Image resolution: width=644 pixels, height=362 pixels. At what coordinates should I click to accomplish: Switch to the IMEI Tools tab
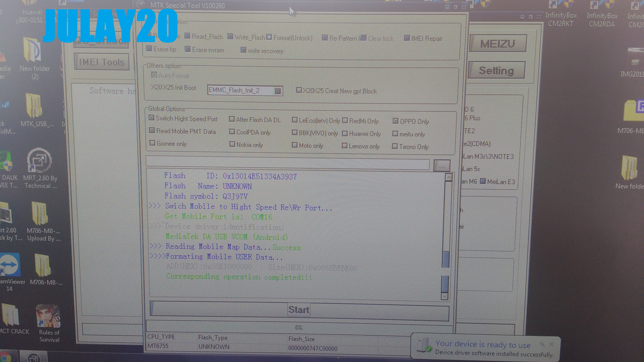pos(102,62)
